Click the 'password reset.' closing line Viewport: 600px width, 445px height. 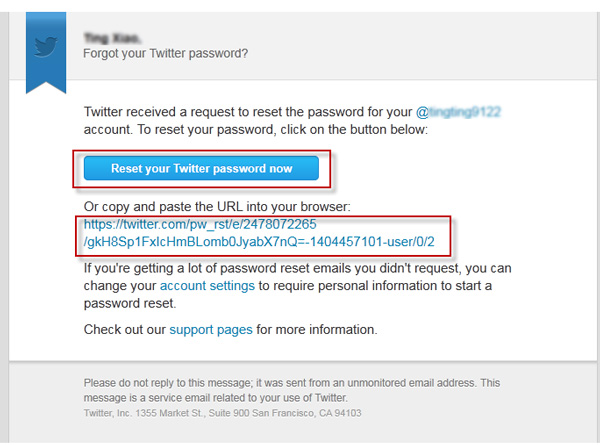130,303
